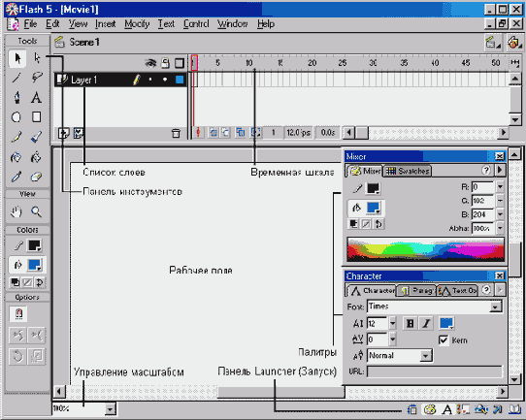Toggle show/hide all layers eye icon
The height and width of the screenshot is (420, 526).
(150, 63)
